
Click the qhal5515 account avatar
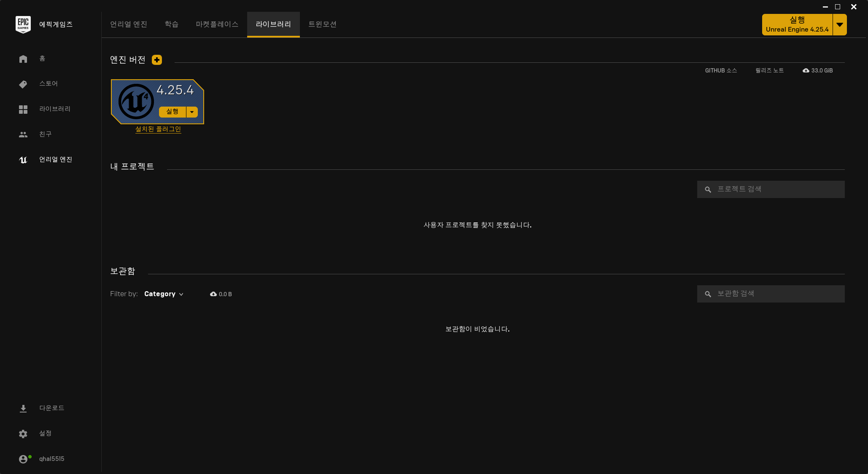click(23, 459)
